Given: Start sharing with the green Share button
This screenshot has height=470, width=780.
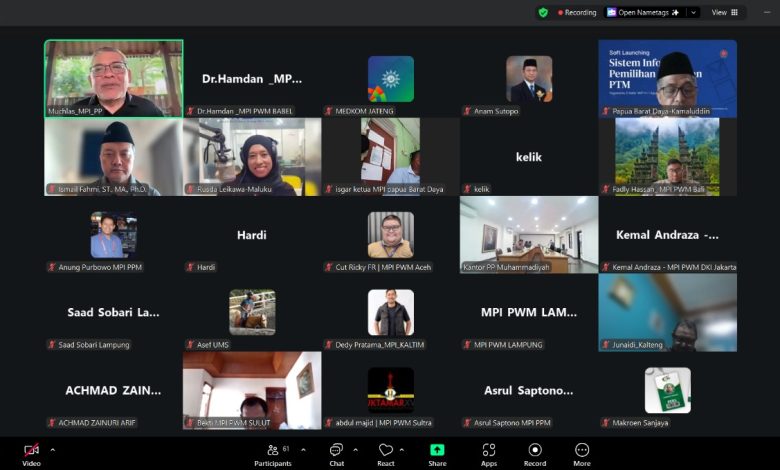Looking at the screenshot, I should [437, 453].
